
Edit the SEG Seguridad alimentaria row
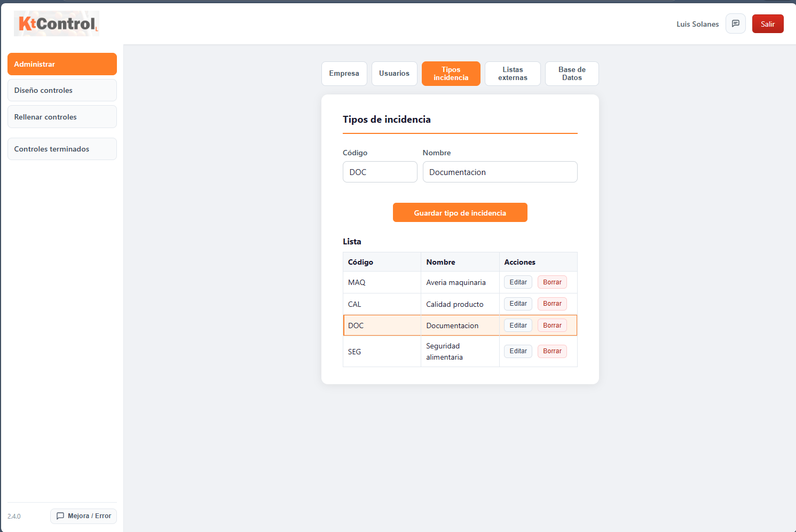pos(518,351)
